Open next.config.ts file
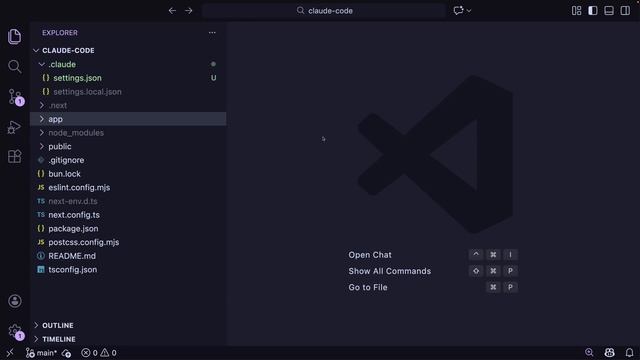 (128, 215)
